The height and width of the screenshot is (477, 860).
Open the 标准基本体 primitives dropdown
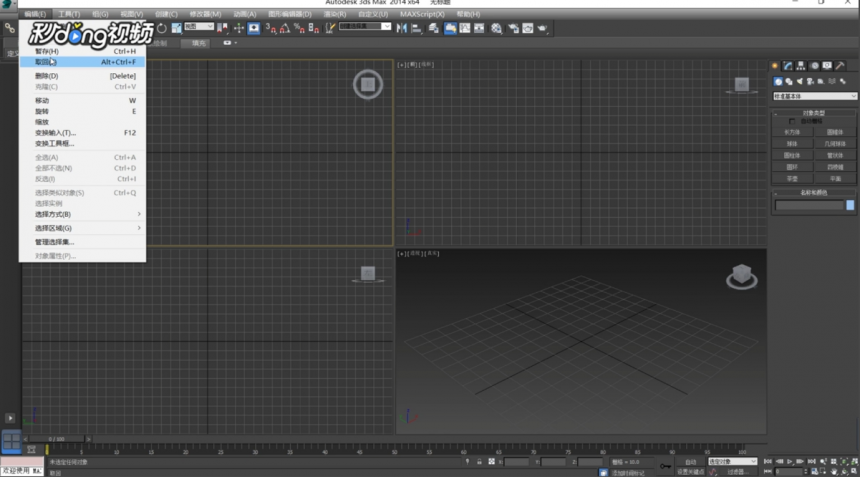coord(814,96)
